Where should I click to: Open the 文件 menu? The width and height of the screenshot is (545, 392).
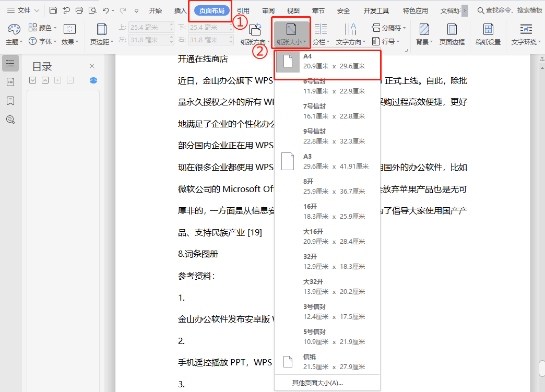pyautogui.click(x=23, y=10)
